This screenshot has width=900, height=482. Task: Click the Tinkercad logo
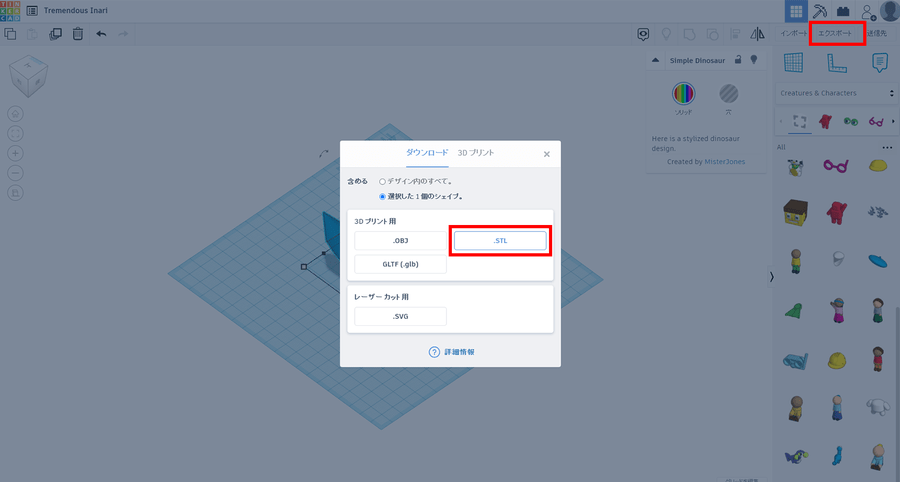pyautogui.click(x=10, y=11)
